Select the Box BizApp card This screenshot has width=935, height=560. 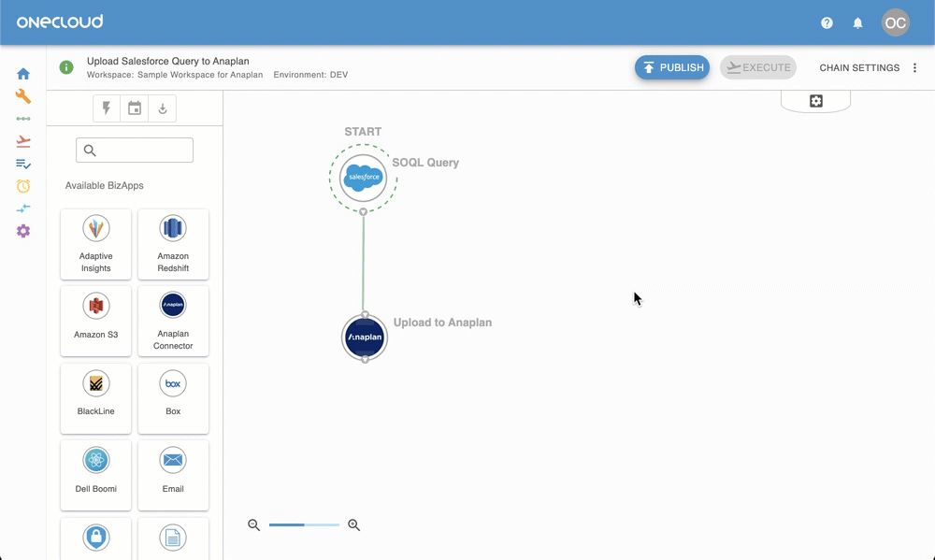pyautogui.click(x=173, y=398)
